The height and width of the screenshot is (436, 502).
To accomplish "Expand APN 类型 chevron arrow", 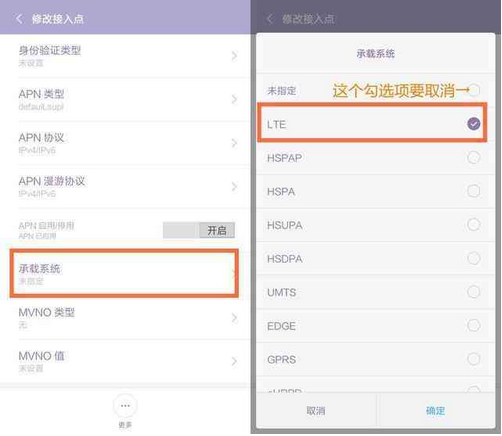I will (x=234, y=99).
